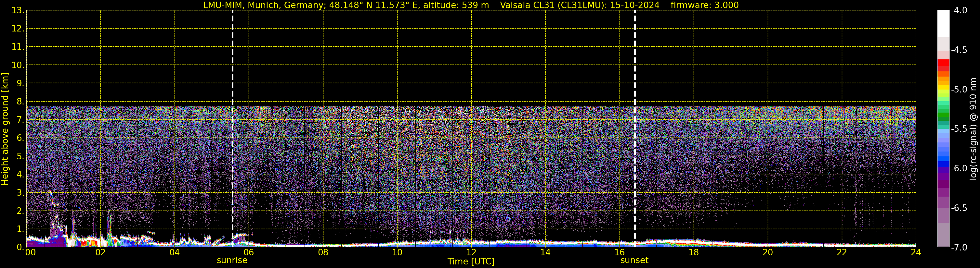Click the '24' time axis tick label

click(x=916, y=252)
